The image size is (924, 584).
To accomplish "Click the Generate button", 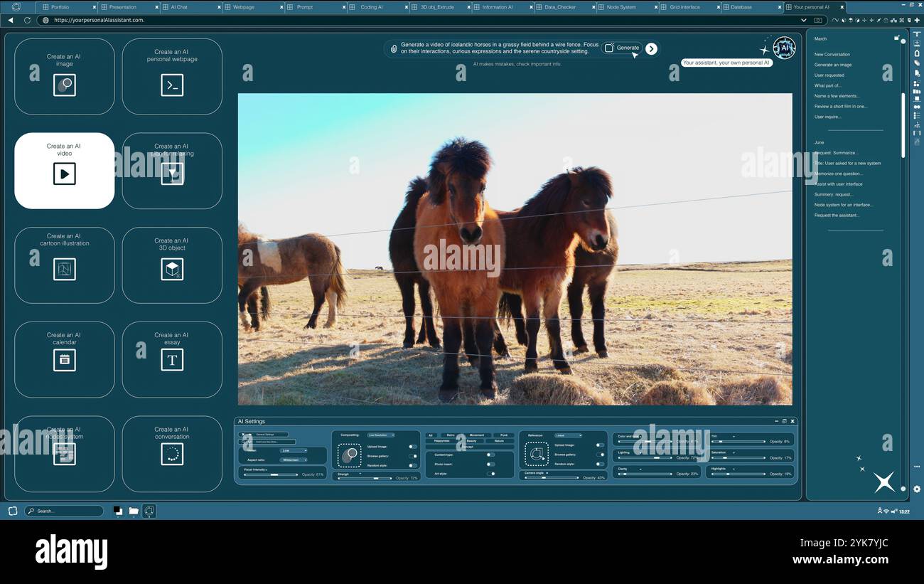I will pyautogui.click(x=623, y=48).
